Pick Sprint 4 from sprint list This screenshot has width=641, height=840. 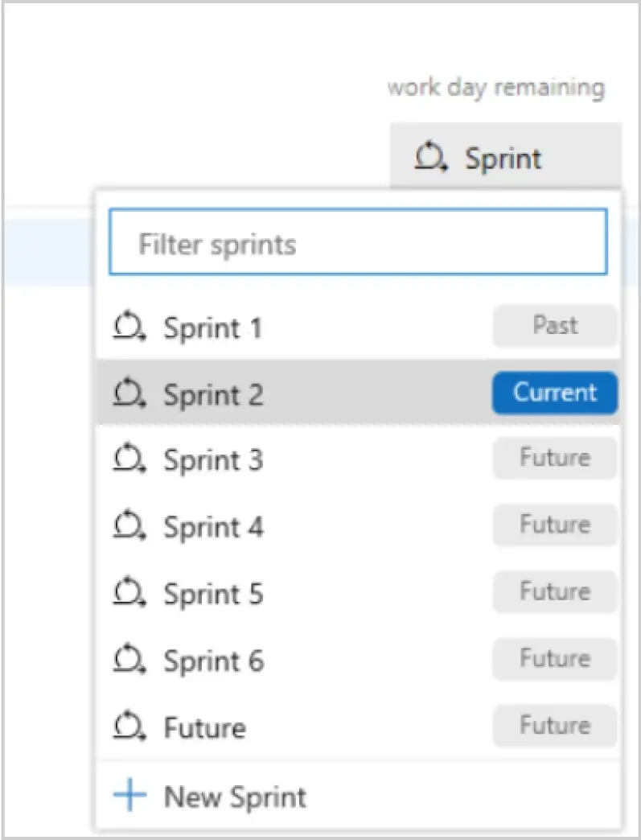pos(213,527)
